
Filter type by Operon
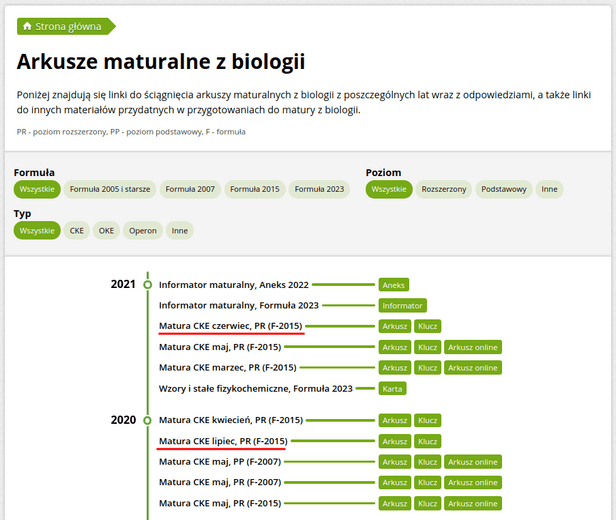pyautogui.click(x=143, y=231)
